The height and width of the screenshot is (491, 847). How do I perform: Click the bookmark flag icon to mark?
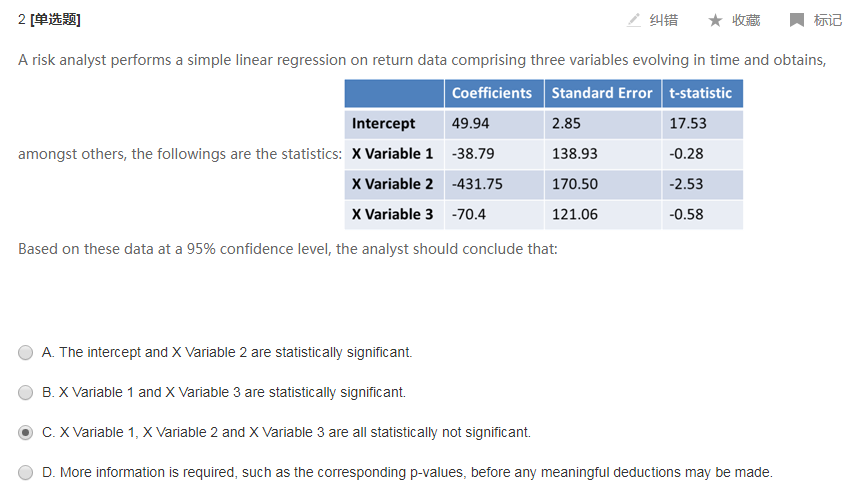(797, 21)
